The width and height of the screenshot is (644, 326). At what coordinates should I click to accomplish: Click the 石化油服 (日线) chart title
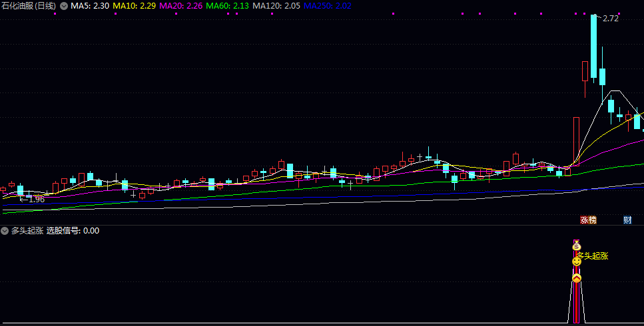point(29,6)
